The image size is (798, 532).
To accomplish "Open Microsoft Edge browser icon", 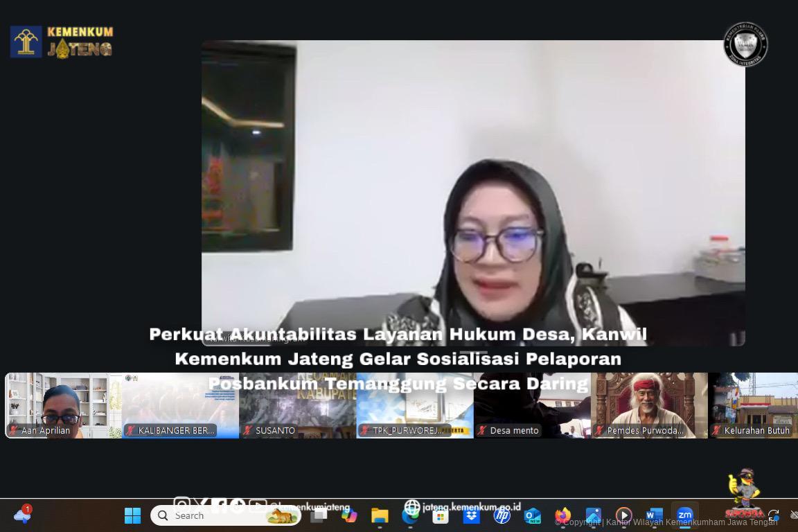I will (410, 515).
